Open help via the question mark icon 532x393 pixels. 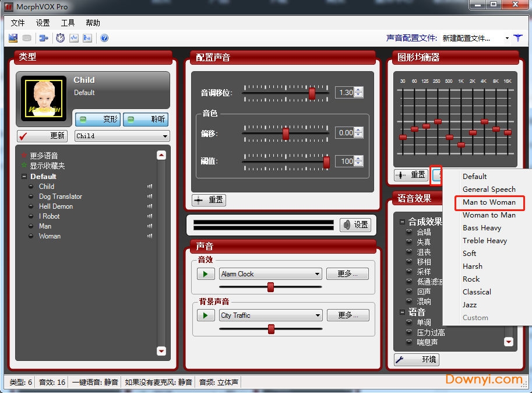(105, 38)
